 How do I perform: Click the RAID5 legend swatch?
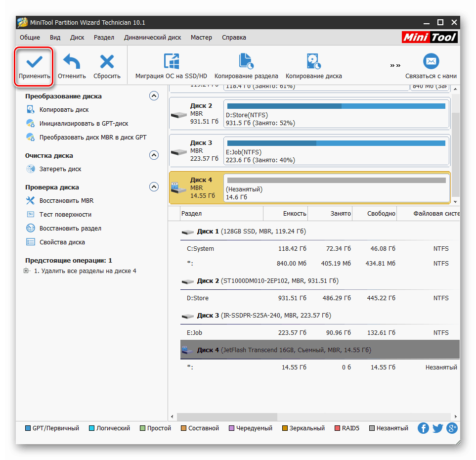[x=337, y=428]
